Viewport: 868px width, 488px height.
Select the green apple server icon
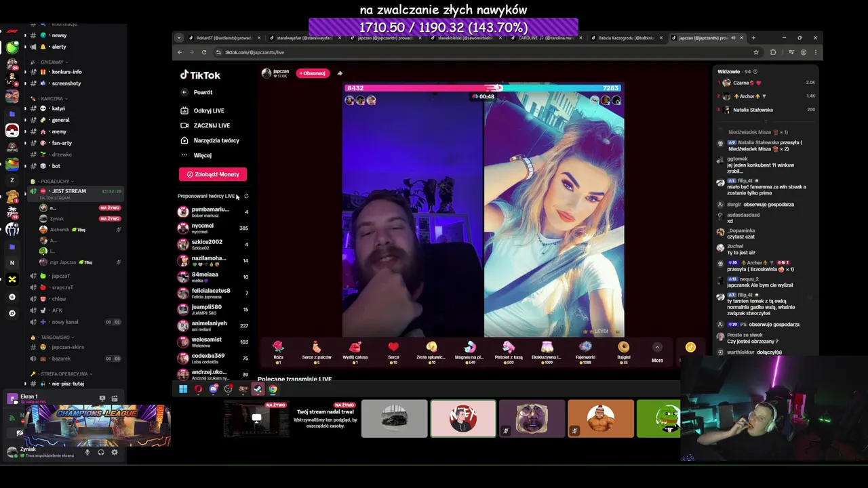tap(12, 47)
